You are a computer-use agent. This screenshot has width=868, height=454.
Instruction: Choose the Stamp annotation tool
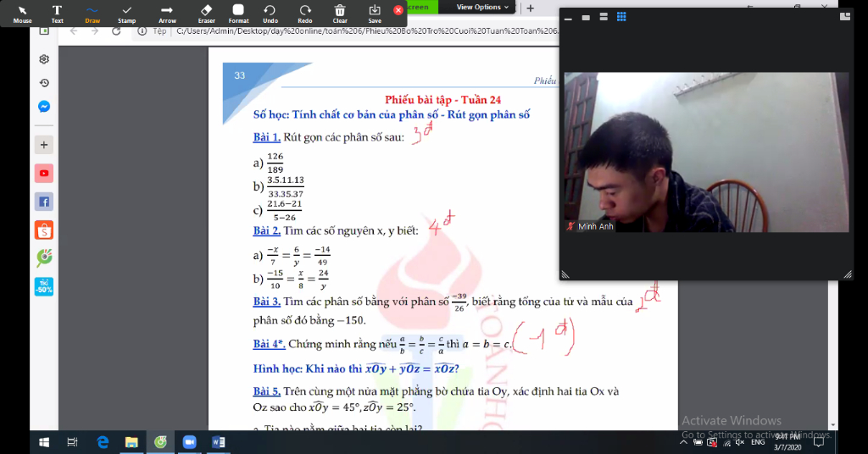[126, 14]
